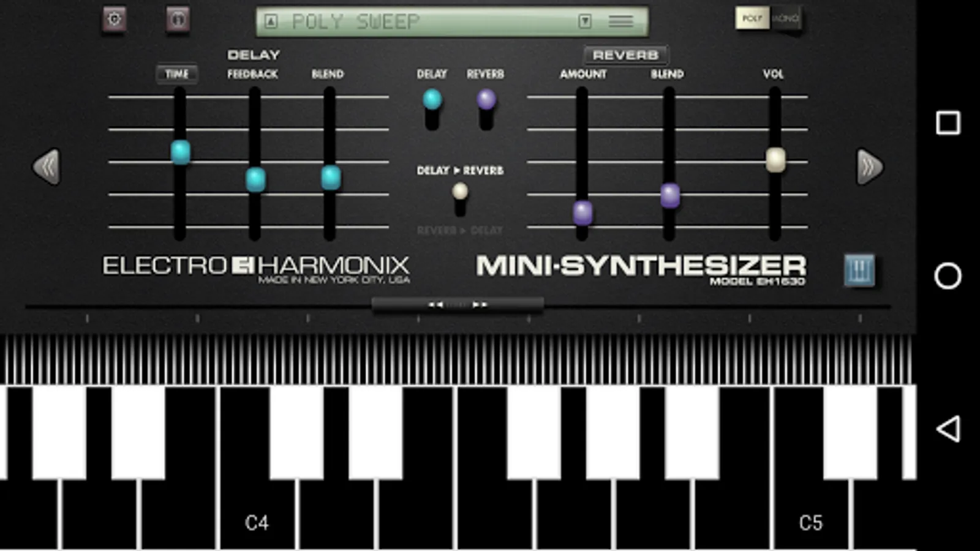Screen dimensions: 980x551
Task: Open preset list with display down arrow
Action: pyautogui.click(x=585, y=22)
